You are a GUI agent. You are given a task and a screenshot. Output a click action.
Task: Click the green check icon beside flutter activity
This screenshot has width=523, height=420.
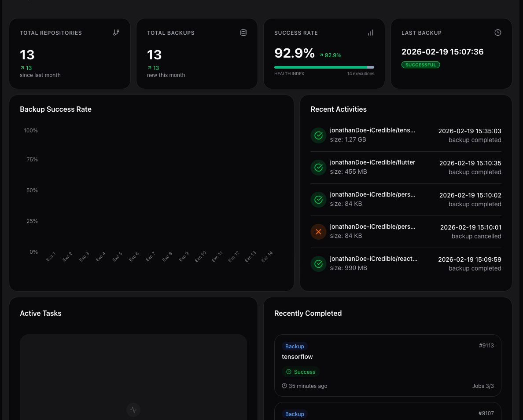319,167
